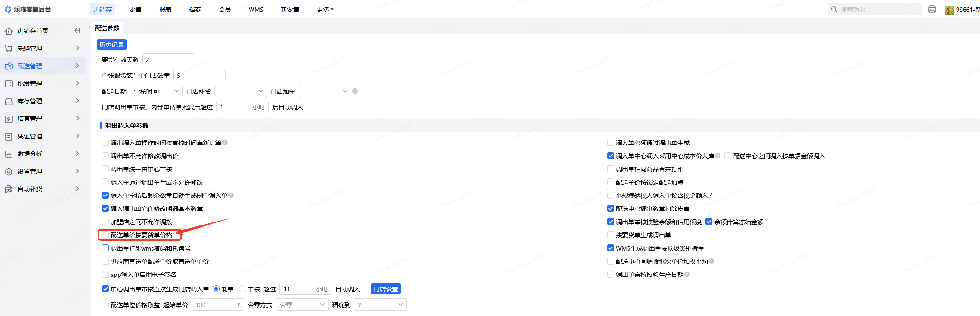
Task: Click the 自动补货 sidebar icon
Action: point(9,189)
